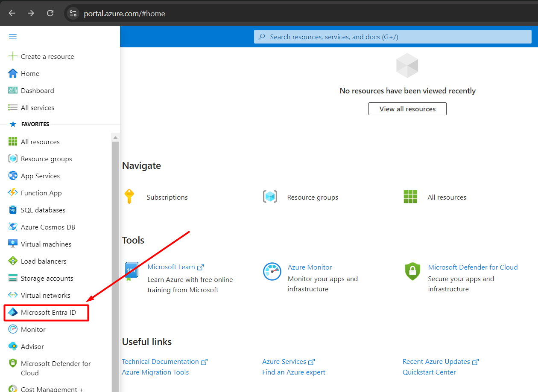Click the Virtual networks icon

[x=13, y=295]
